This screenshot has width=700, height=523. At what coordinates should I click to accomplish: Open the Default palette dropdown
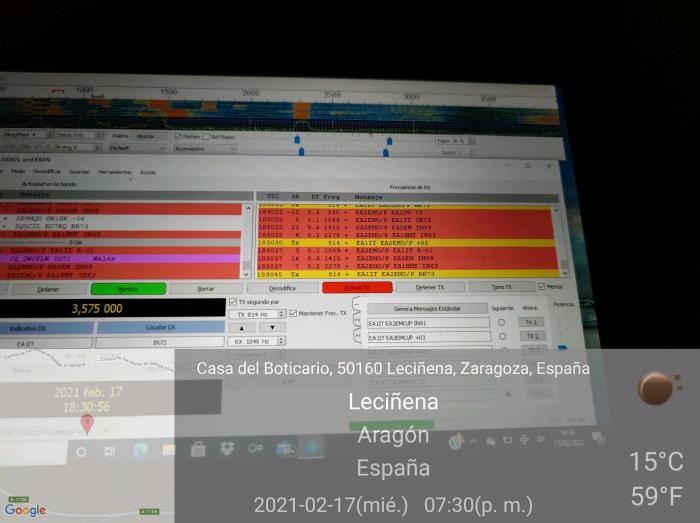138,148
